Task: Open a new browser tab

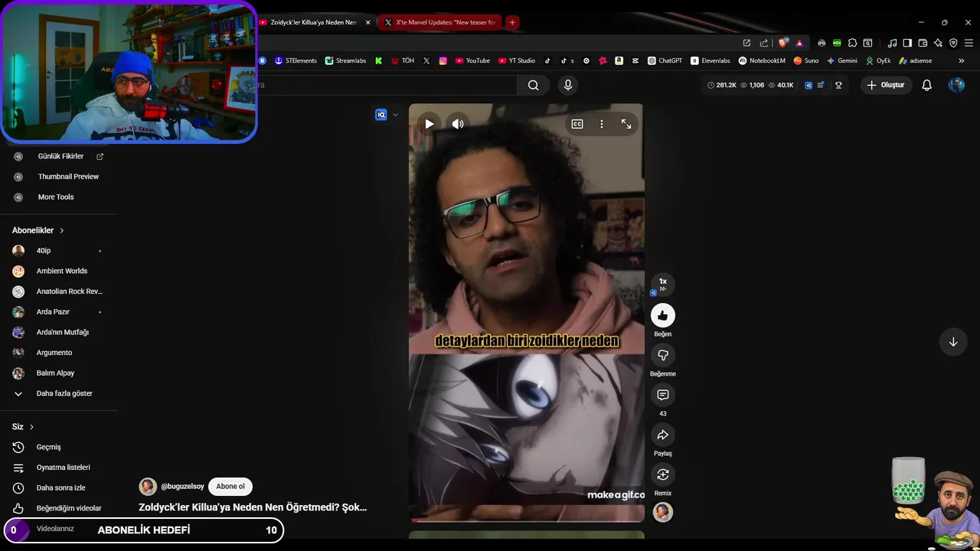Action: point(512,22)
